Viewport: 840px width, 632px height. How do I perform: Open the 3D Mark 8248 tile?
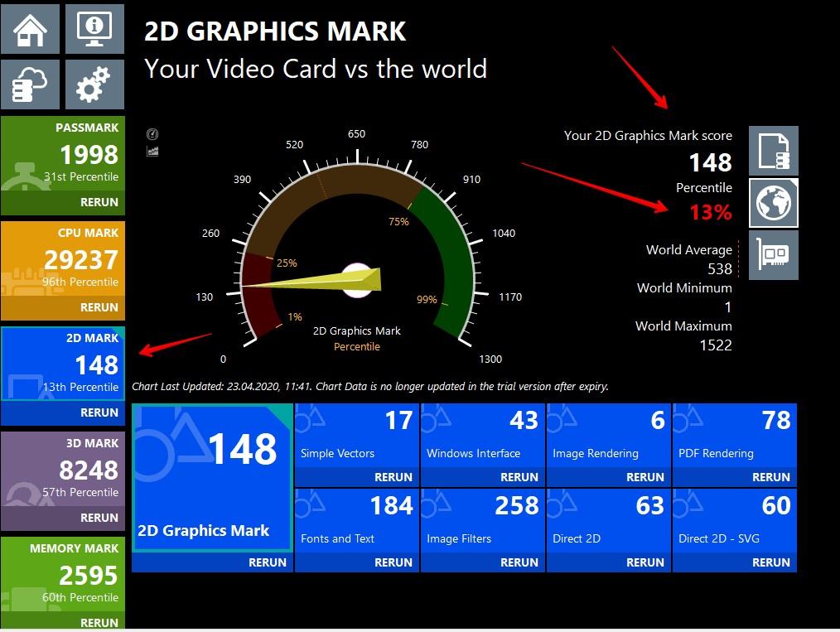[x=63, y=469]
